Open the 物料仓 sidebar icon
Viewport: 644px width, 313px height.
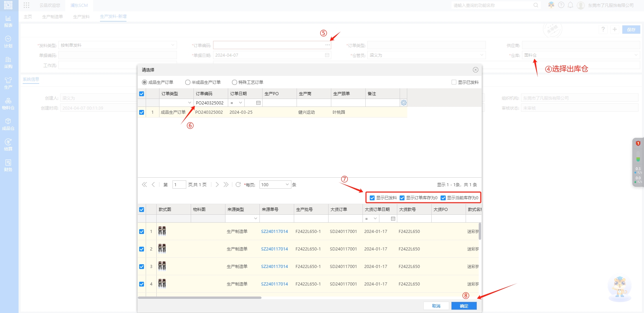point(8,103)
